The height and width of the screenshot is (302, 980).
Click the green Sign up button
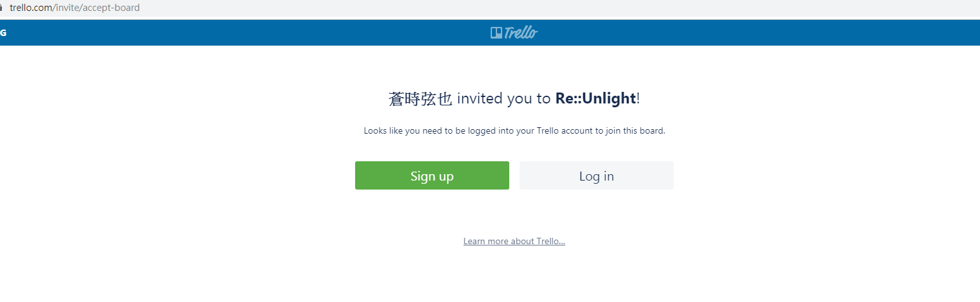(x=432, y=175)
